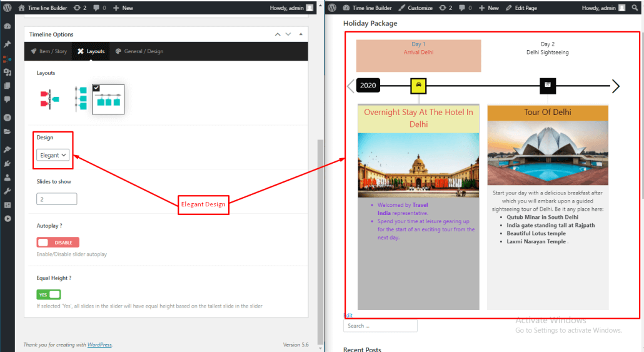This screenshot has height=352, width=644.
Task: Open the Comments icon in left sidebar
Action: [7, 99]
